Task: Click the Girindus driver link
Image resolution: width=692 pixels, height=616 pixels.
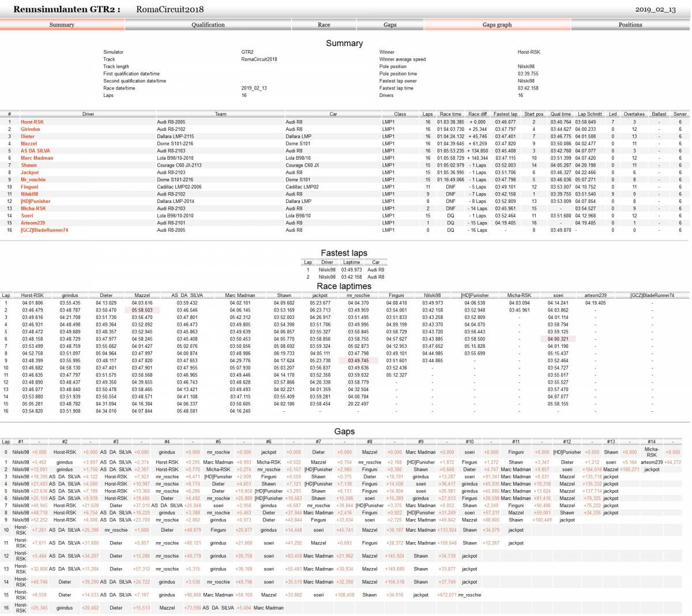Action: [x=31, y=129]
